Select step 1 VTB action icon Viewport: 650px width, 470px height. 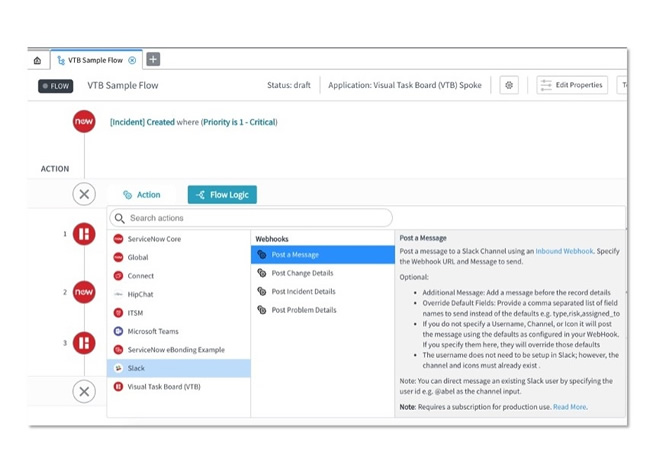[84, 234]
